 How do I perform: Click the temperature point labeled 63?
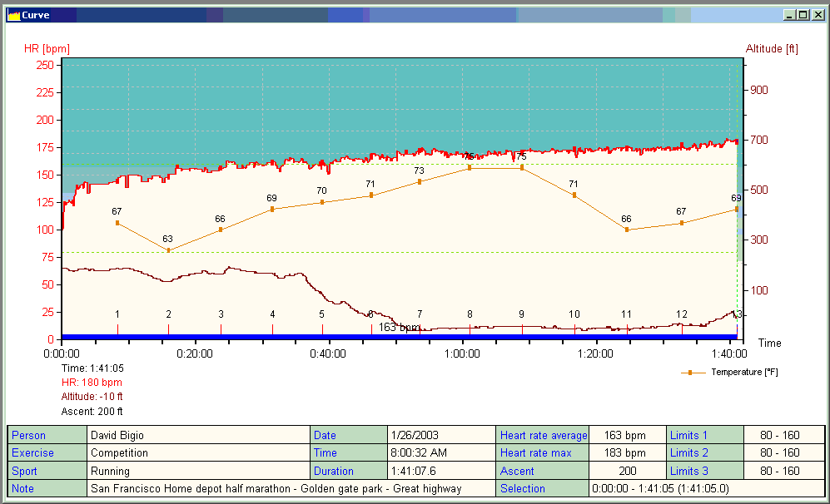click(168, 250)
